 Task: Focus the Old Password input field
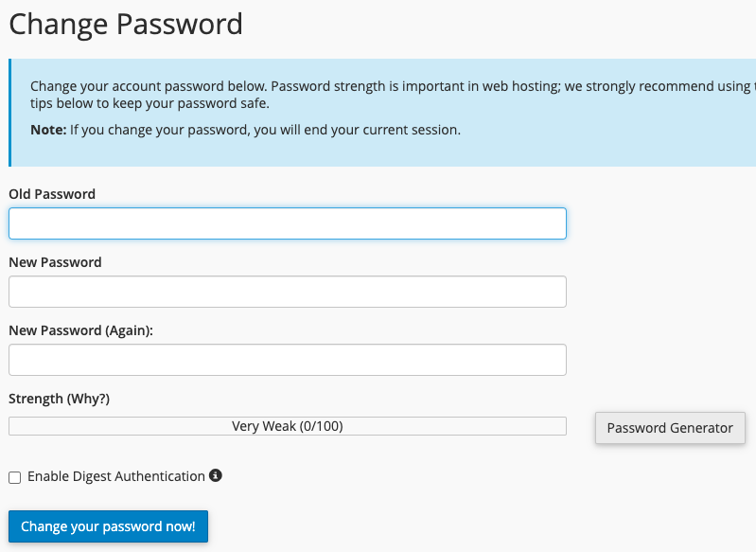pyautogui.click(x=288, y=223)
